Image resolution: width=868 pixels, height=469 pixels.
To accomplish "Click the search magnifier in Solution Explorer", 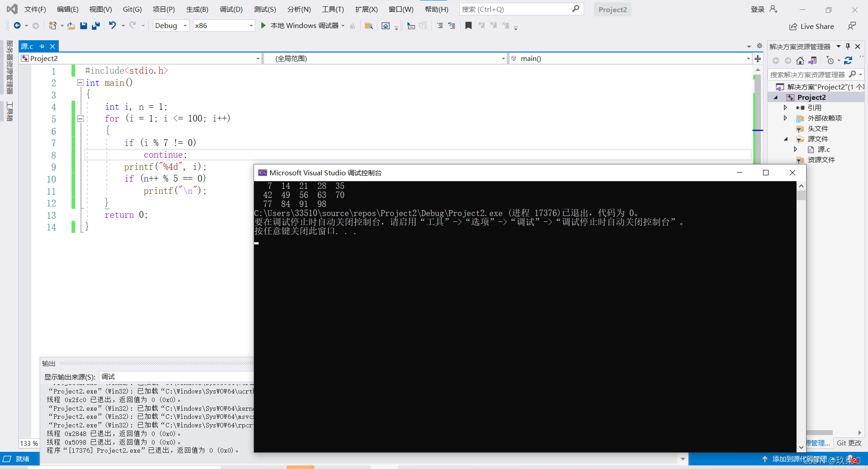I will 853,74.
